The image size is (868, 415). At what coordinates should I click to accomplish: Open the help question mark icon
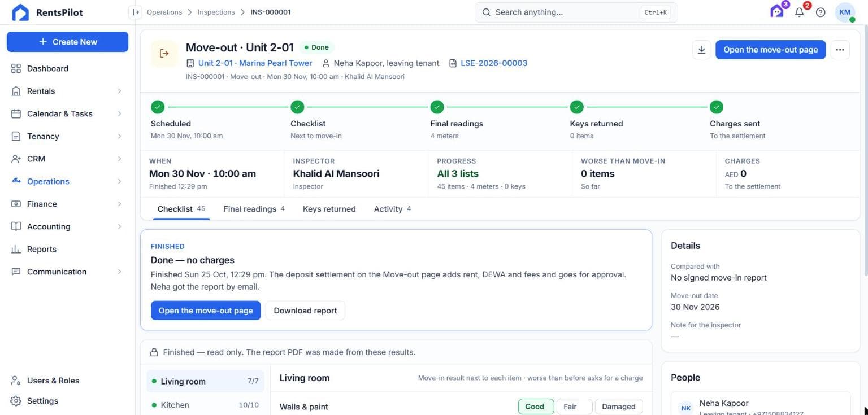(821, 12)
